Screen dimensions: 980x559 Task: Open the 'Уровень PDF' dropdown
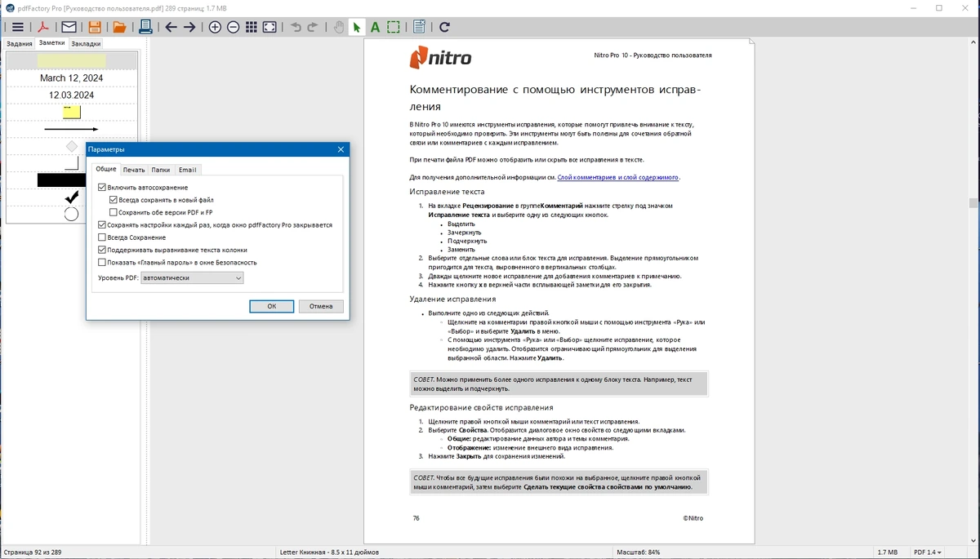click(x=192, y=278)
